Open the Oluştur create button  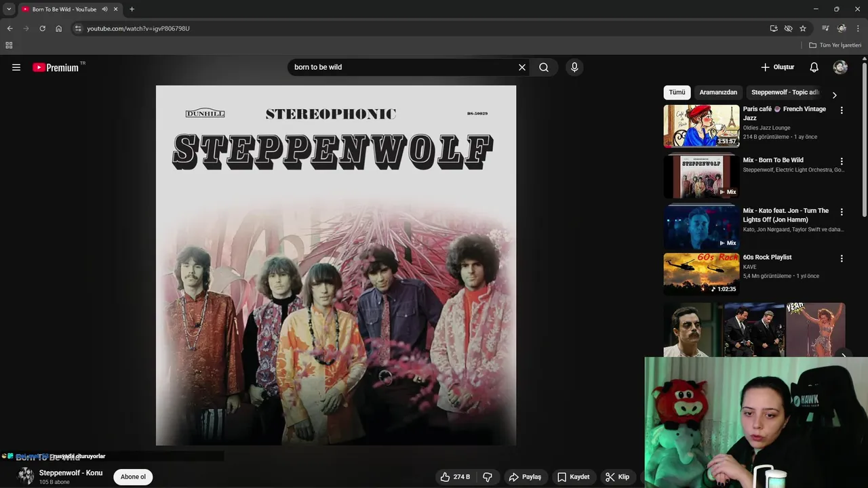[777, 67]
